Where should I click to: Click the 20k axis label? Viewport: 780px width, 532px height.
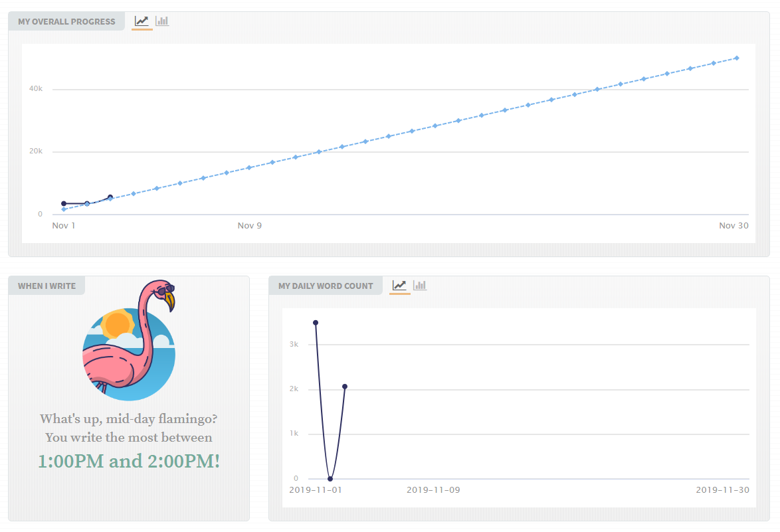click(36, 151)
